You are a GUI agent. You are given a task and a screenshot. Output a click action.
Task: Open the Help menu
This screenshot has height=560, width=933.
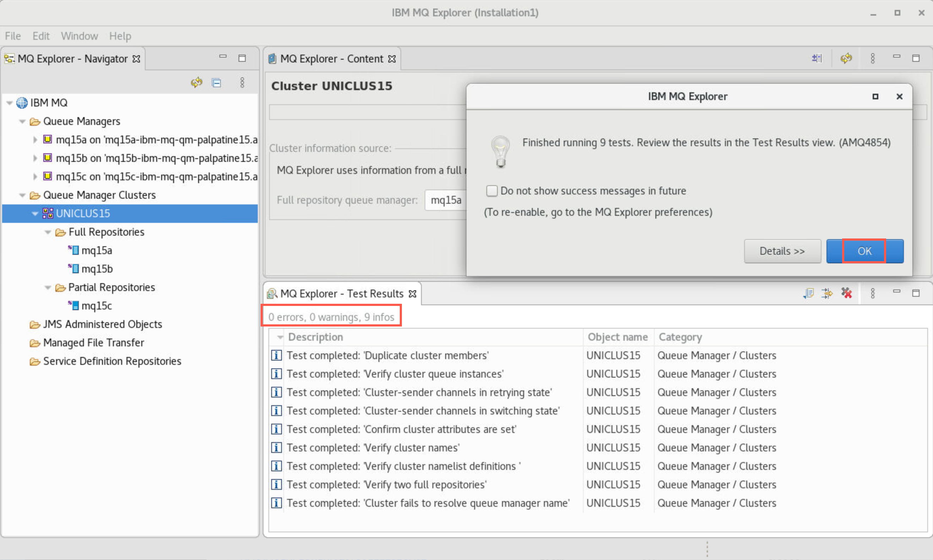[120, 36]
